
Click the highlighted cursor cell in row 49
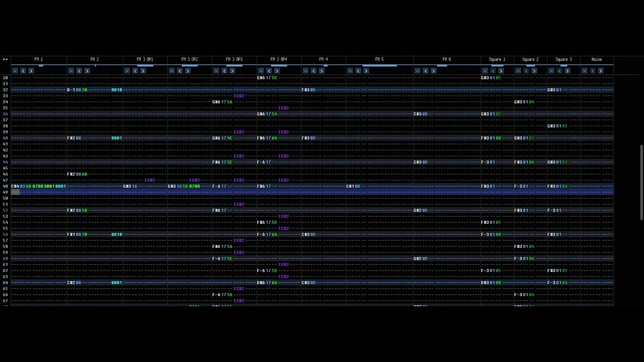click(x=15, y=193)
